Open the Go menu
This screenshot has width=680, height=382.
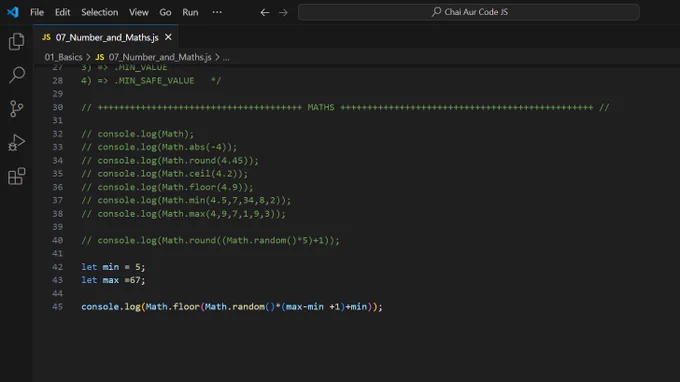tap(165, 12)
